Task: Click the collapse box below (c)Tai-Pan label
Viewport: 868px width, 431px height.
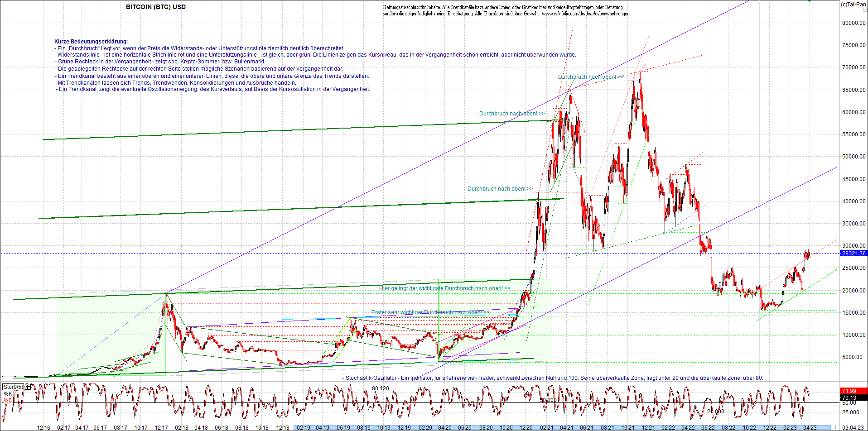Action: [865, 10]
